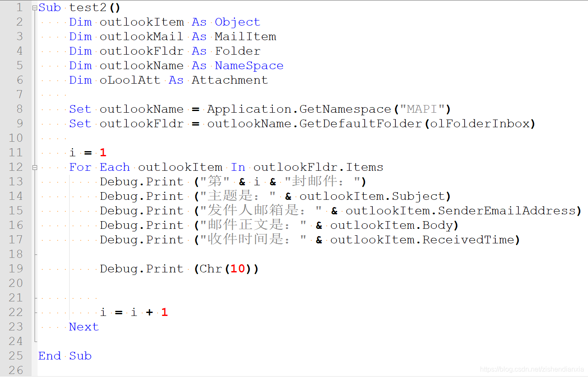Click the 'Object' type keyword
The width and height of the screenshot is (588, 377).
(237, 22)
